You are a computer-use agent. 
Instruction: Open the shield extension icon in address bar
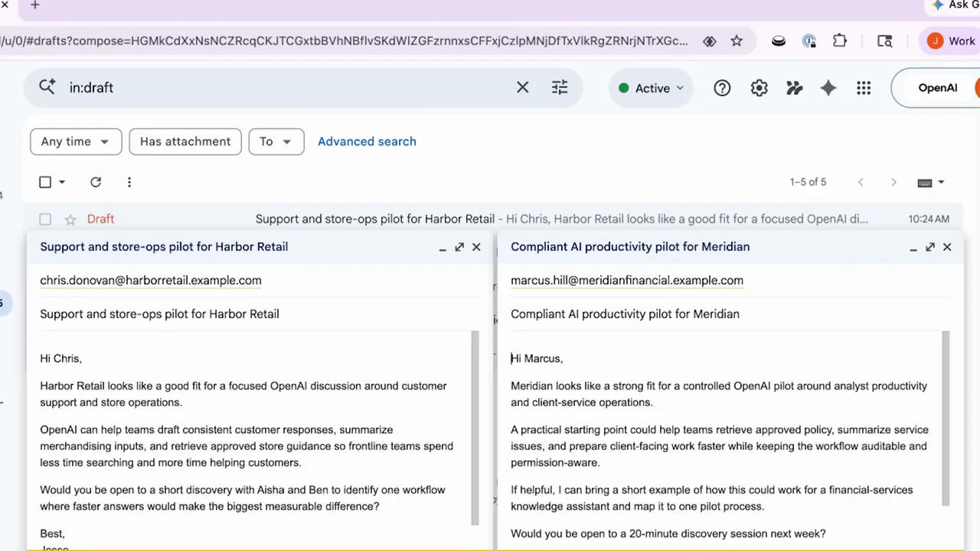click(x=710, y=41)
